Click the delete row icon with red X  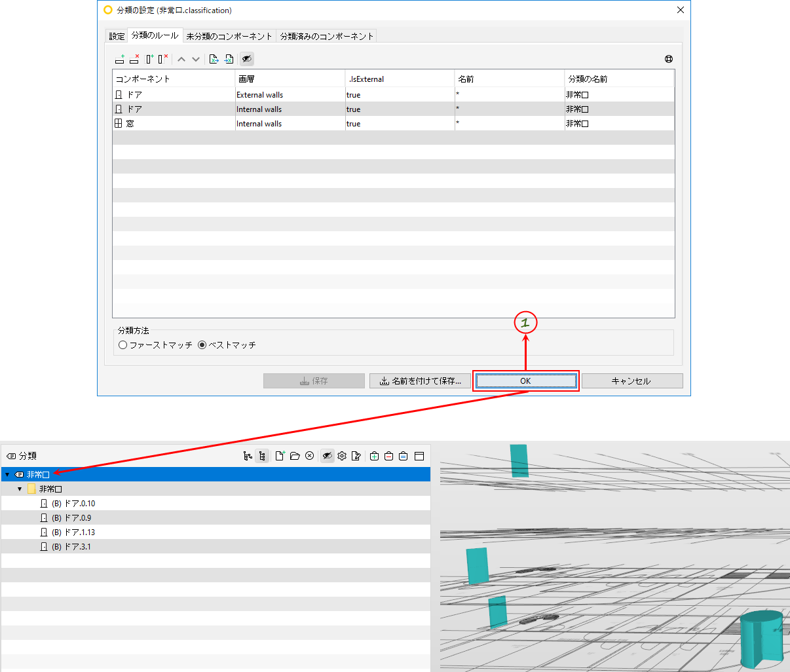134,59
